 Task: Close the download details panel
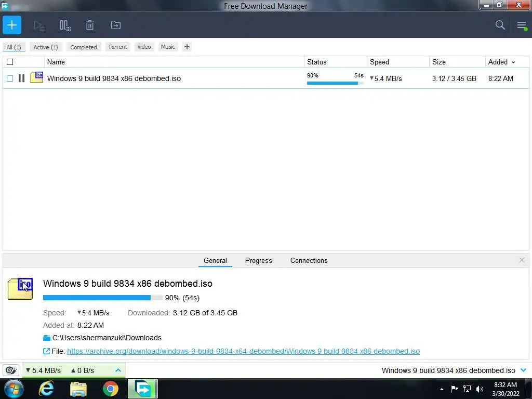coord(522,260)
